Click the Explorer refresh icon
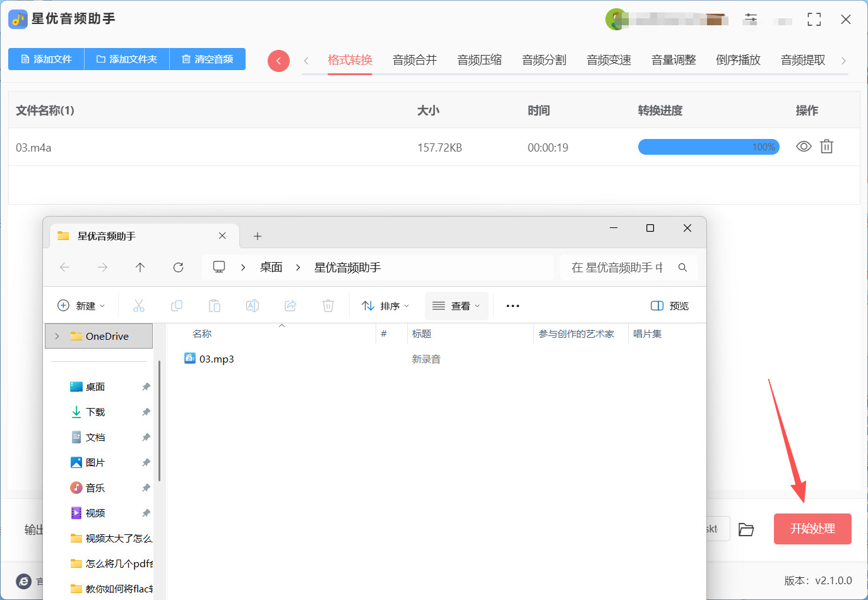 coord(178,267)
